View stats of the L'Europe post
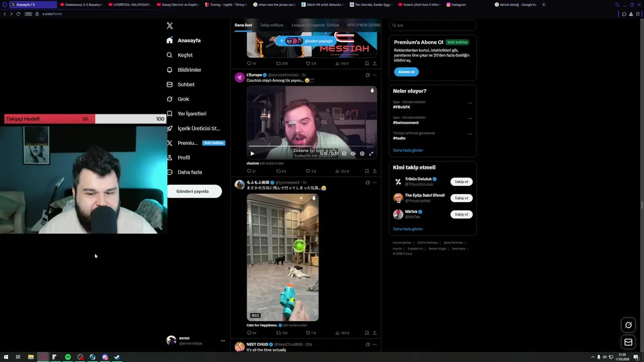The image size is (644, 362). coord(343,171)
